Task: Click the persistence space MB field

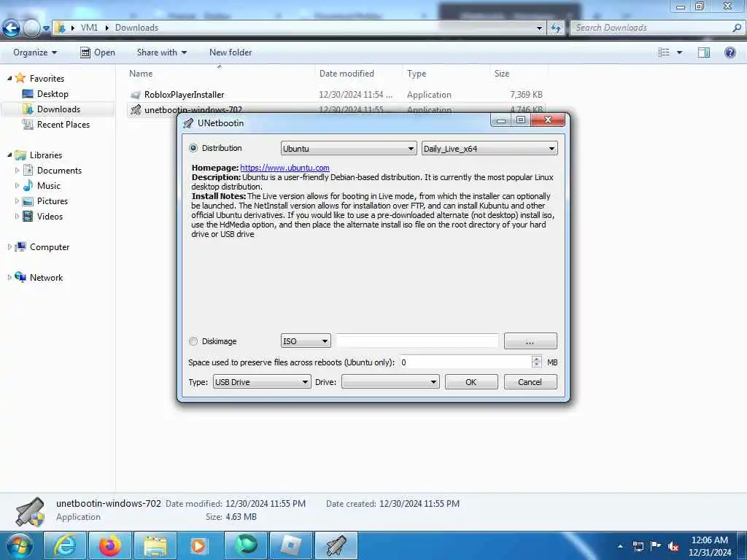Action: pyautogui.click(x=465, y=362)
